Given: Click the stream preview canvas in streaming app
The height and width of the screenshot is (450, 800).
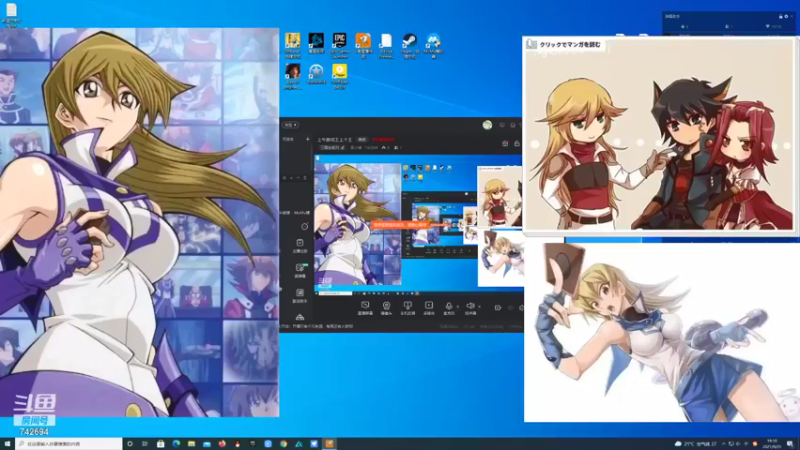Looking at the screenshot, I should [x=418, y=224].
